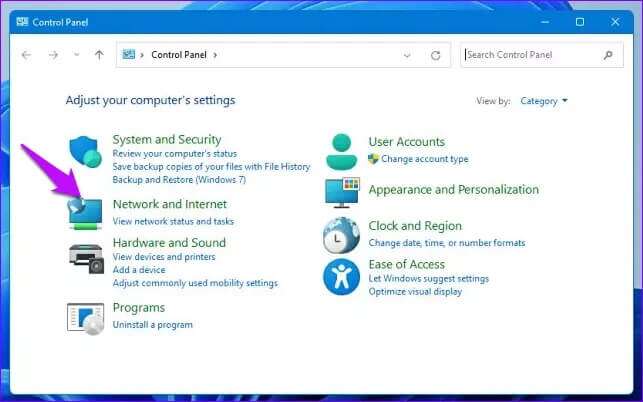Open the System and Security shield icon

tap(85, 152)
